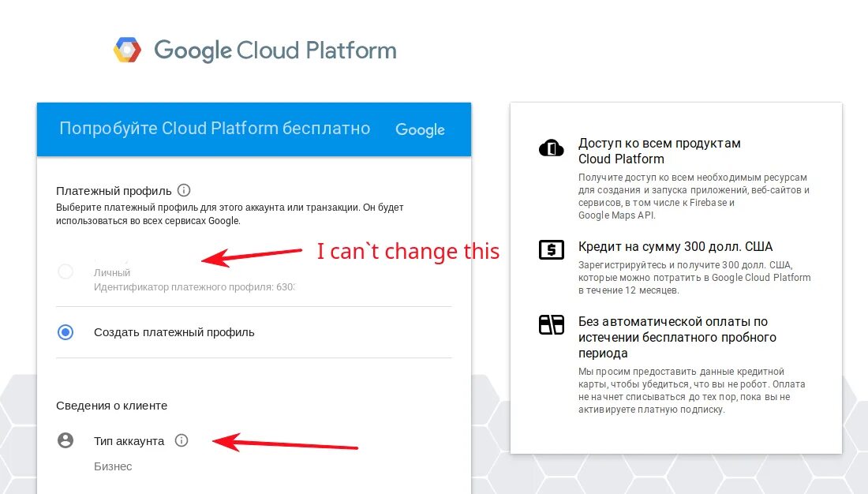The width and height of the screenshot is (868, 494).
Task: Select Создать платежный профиль radio button
Action: 65,332
